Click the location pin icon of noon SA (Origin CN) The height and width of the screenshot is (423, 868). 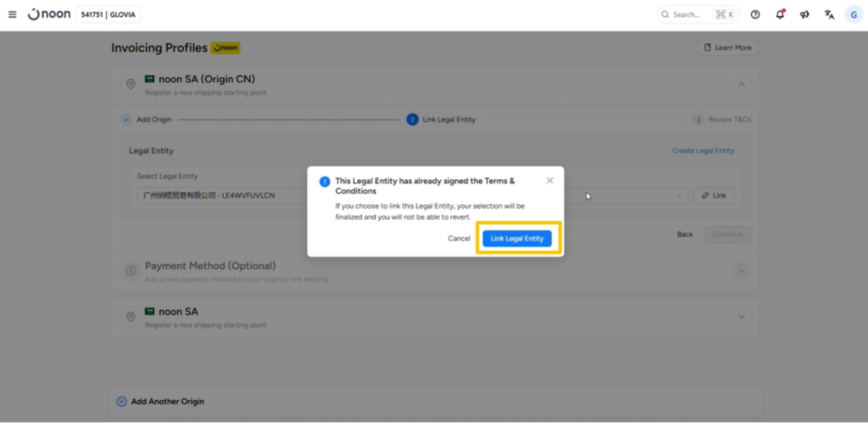(131, 84)
